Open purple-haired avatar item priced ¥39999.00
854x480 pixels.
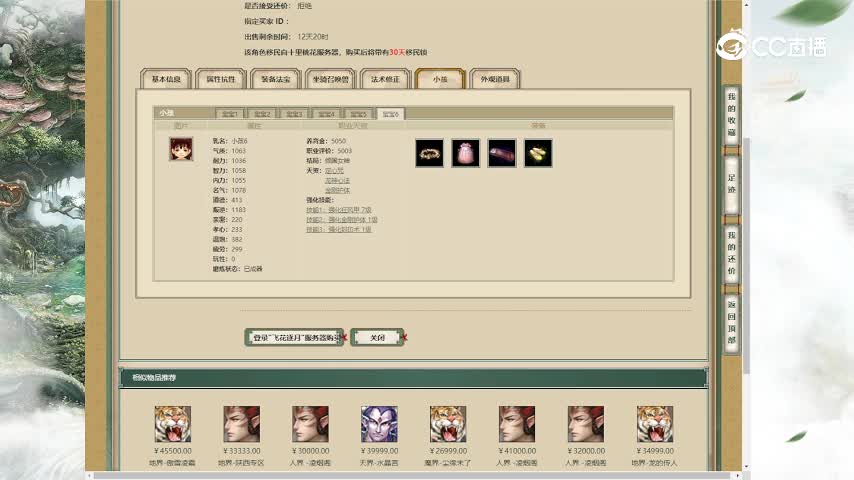click(x=379, y=424)
